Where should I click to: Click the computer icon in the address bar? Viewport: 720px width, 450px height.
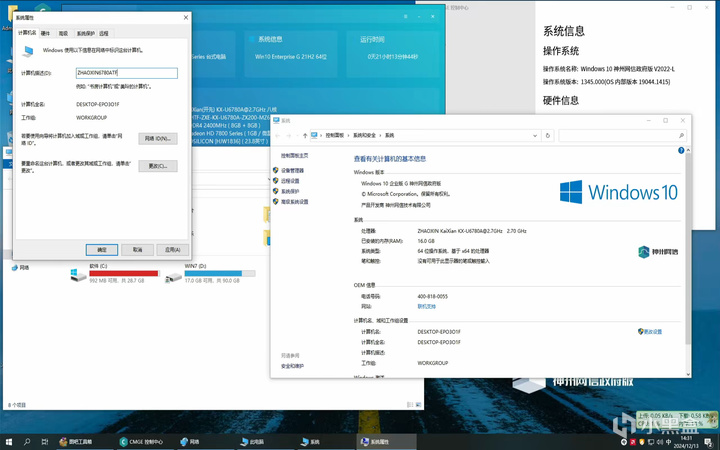pos(314,135)
